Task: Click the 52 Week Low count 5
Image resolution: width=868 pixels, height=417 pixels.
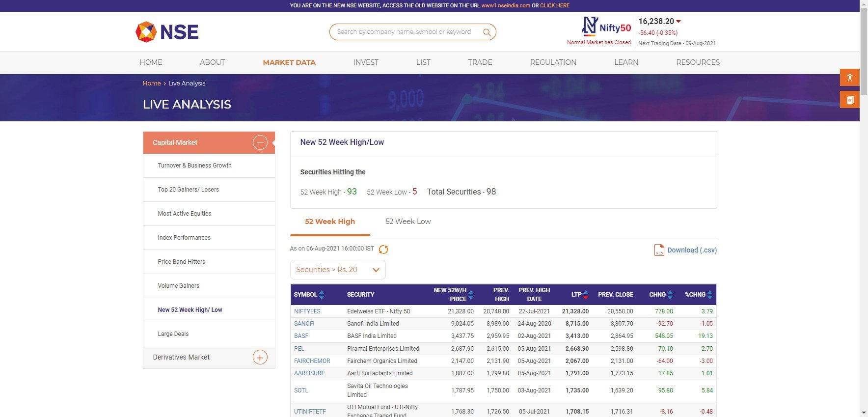Action: pyautogui.click(x=415, y=192)
